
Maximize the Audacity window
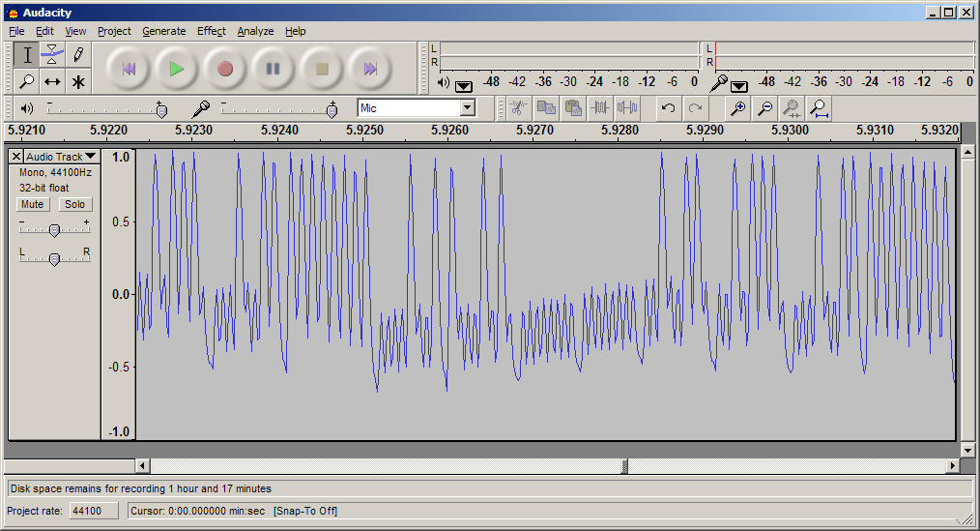949,12
